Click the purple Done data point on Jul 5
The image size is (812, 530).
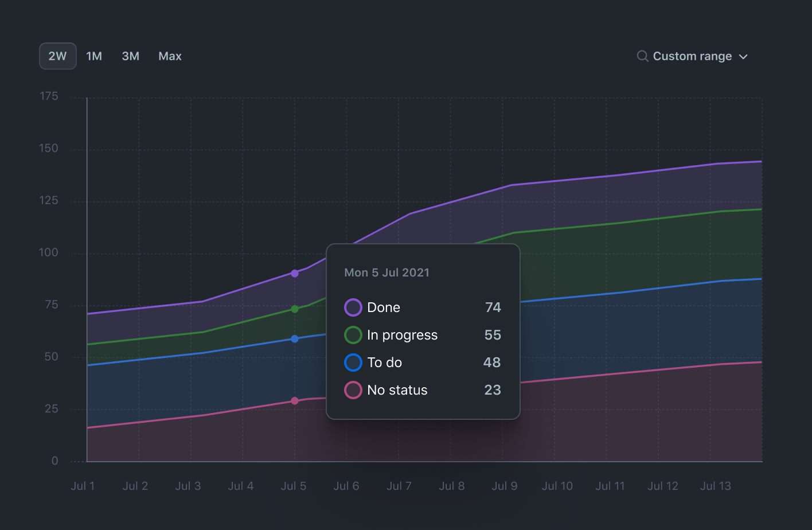[x=295, y=274]
